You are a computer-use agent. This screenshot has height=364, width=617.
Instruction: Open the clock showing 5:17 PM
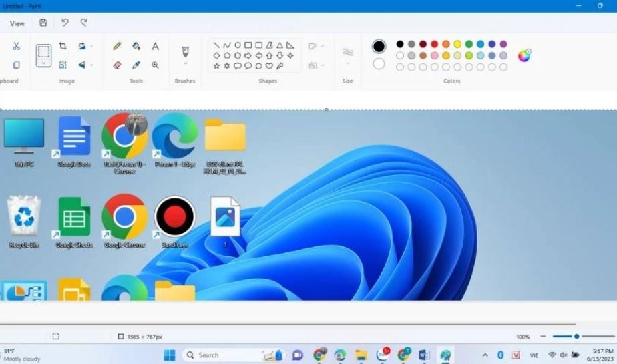600,355
